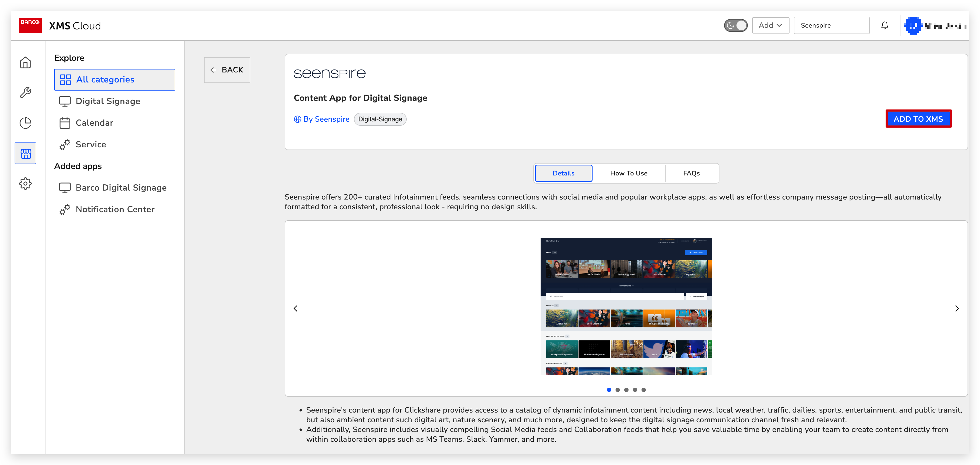Click the Digital-Signage tag

pyautogui.click(x=380, y=119)
